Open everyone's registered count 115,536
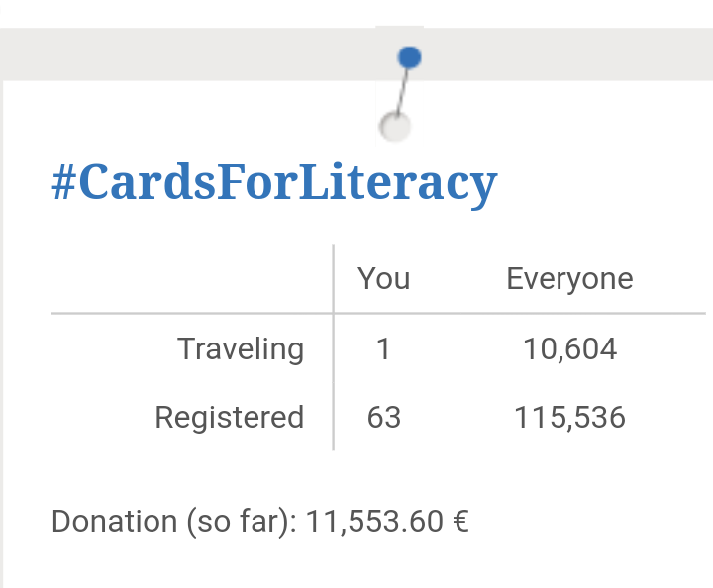Image resolution: width=713 pixels, height=588 pixels. 569,418
